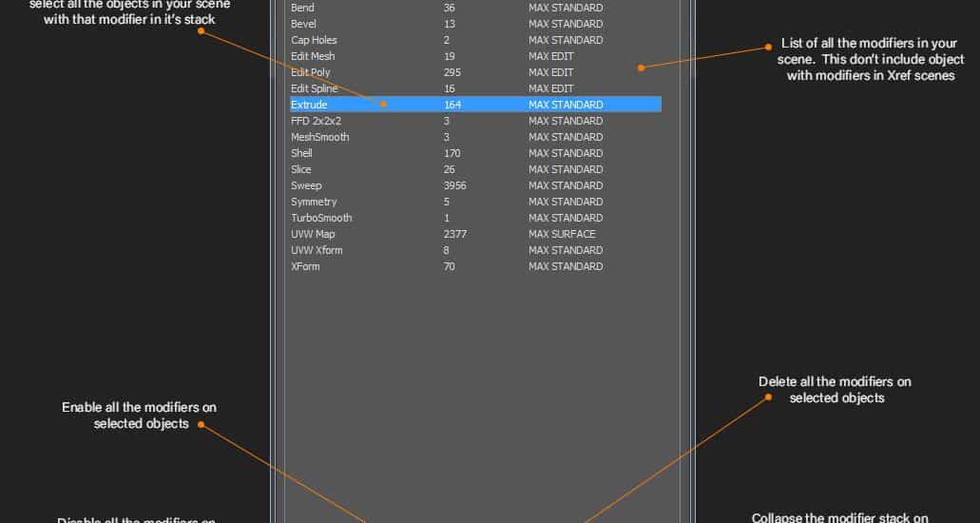Select the Sweep modifier name
980x523 pixels.
click(x=306, y=185)
